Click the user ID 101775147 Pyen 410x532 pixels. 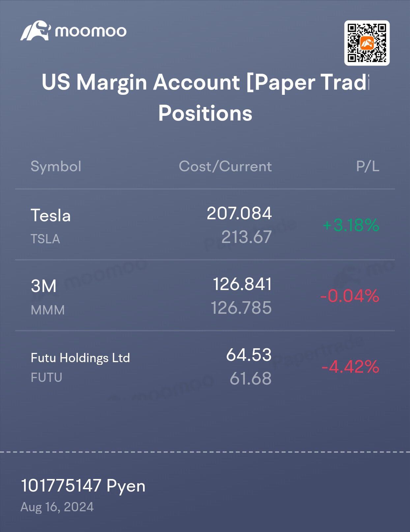point(83,486)
